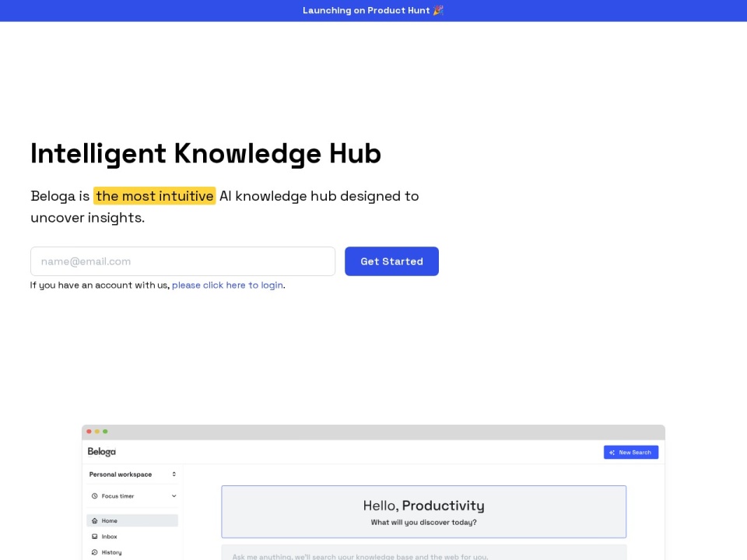Expand the Focus timer chevron
The width and height of the screenshot is (747, 560).
pyautogui.click(x=174, y=495)
